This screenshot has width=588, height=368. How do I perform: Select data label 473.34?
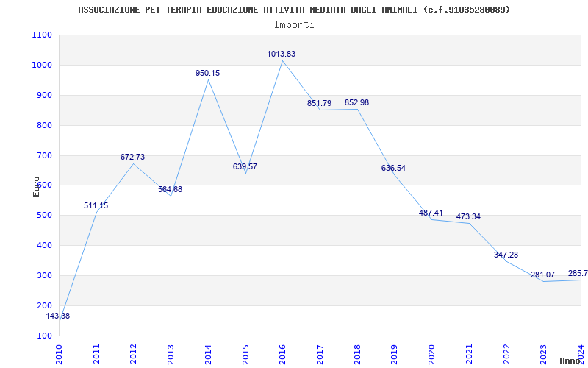coord(468,216)
